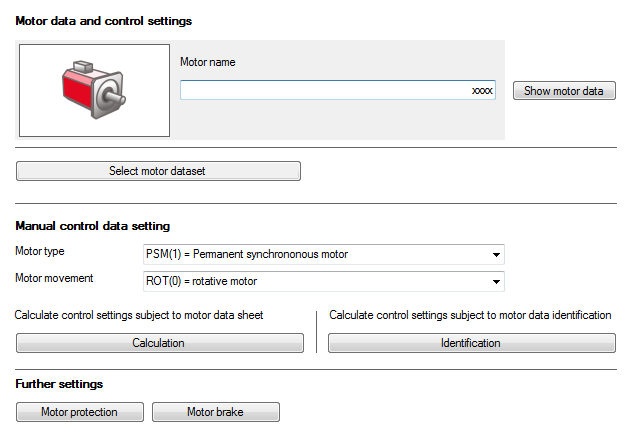
Task: Click the 'Motor type' label
Action: click(x=40, y=251)
